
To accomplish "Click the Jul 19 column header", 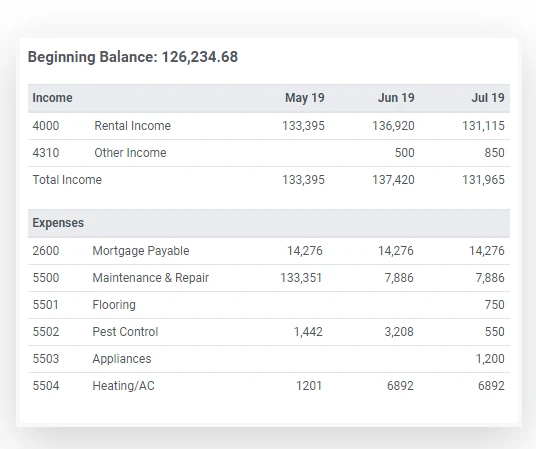I will pos(488,98).
